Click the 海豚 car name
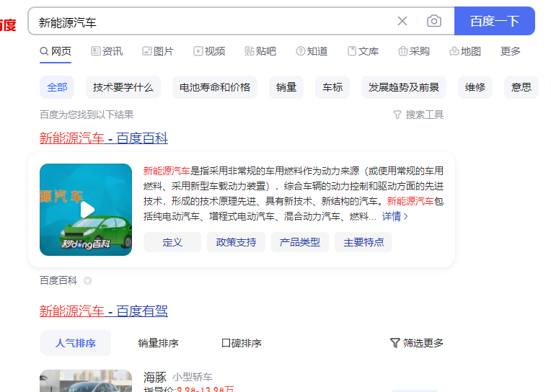Viewport: 551px width, 392px height. pyautogui.click(x=155, y=377)
